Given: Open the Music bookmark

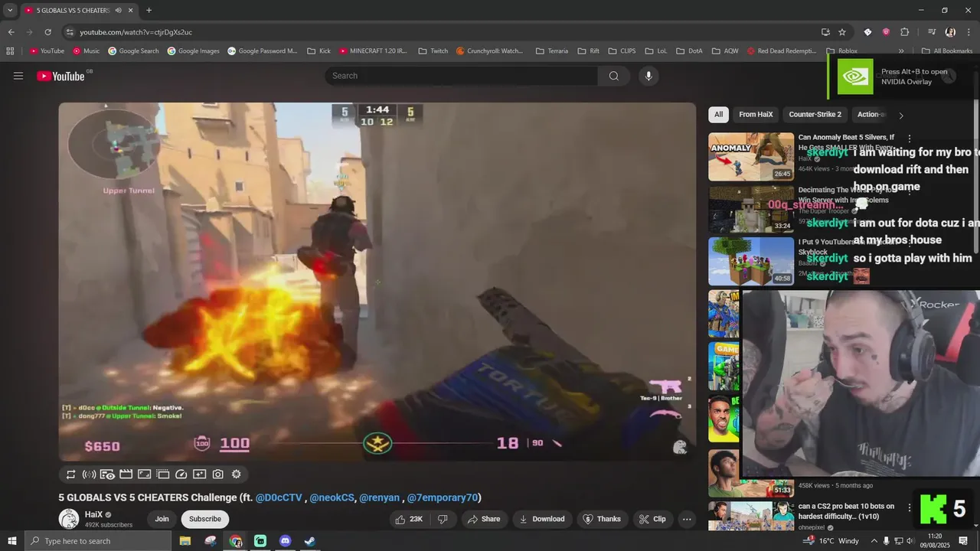Looking at the screenshot, I should [x=87, y=51].
